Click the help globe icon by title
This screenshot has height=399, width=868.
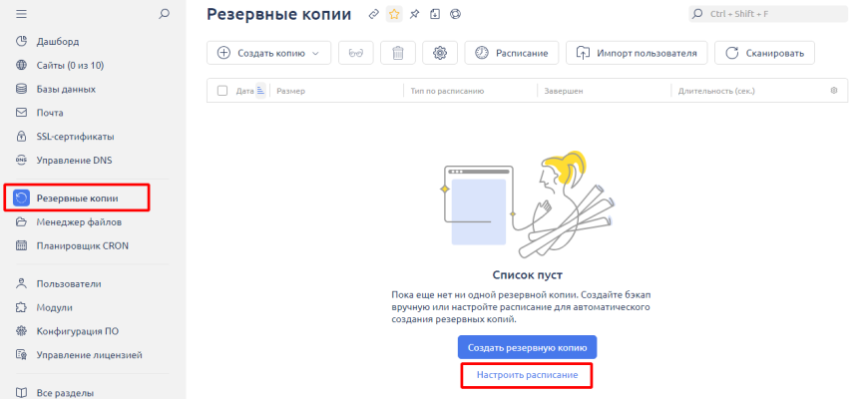coord(455,14)
